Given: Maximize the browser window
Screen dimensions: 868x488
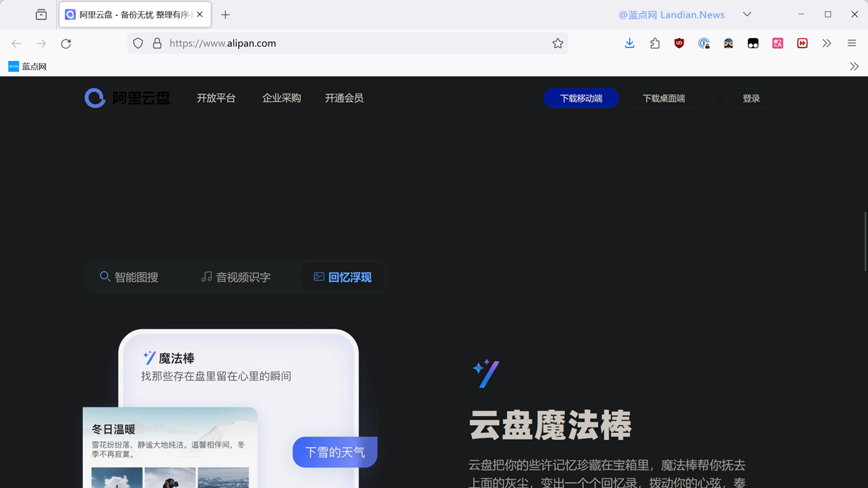Looking at the screenshot, I should point(828,14).
